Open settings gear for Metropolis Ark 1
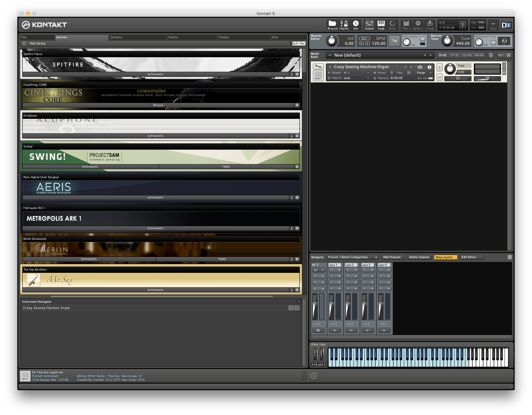 pos(297,228)
